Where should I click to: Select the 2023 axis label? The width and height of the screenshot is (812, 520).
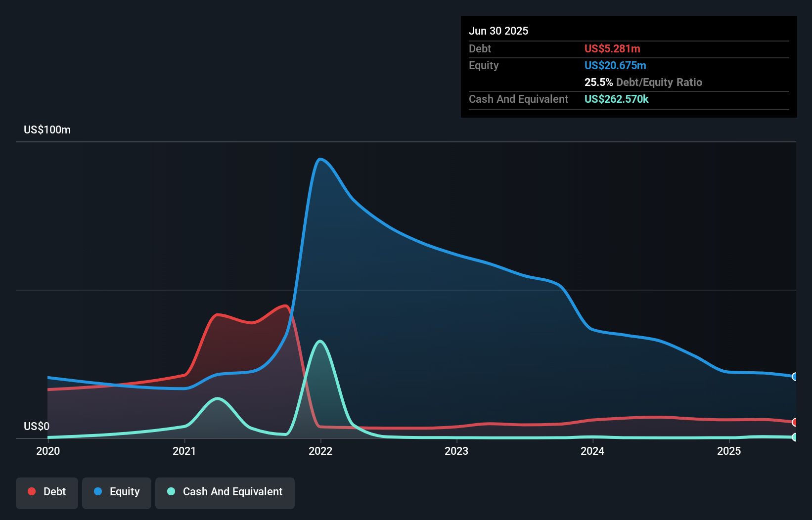pyautogui.click(x=457, y=451)
